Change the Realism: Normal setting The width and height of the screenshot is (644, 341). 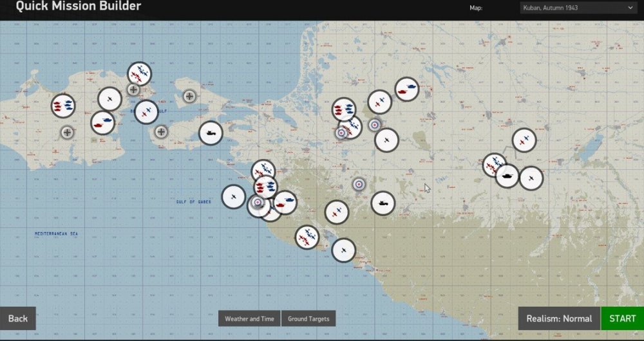[x=559, y=318]
